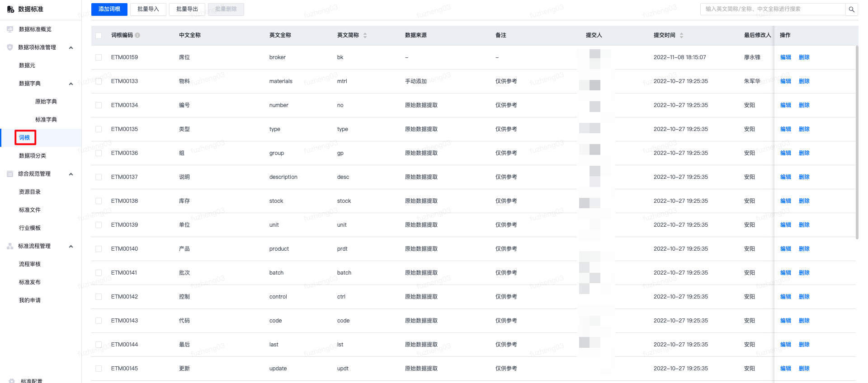Check the ETM00140 row checkbox

tap(99, 249)
